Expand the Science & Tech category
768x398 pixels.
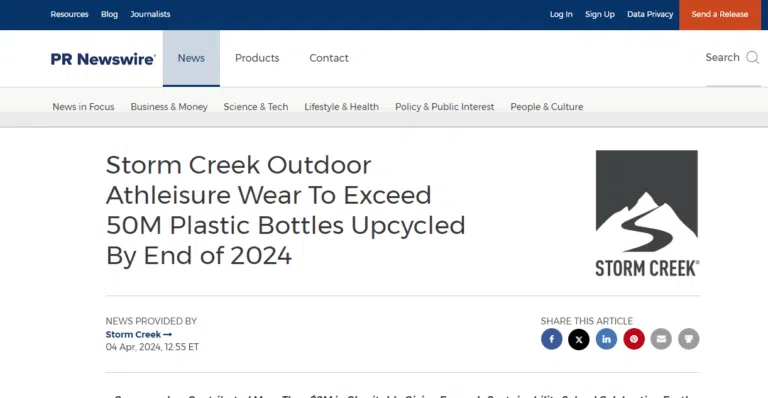[256, 107]
